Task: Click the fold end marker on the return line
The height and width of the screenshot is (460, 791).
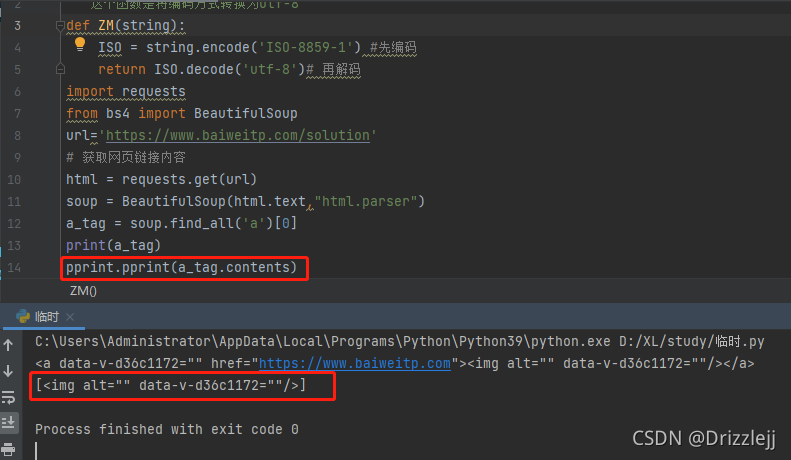Action: coord(60,69)
